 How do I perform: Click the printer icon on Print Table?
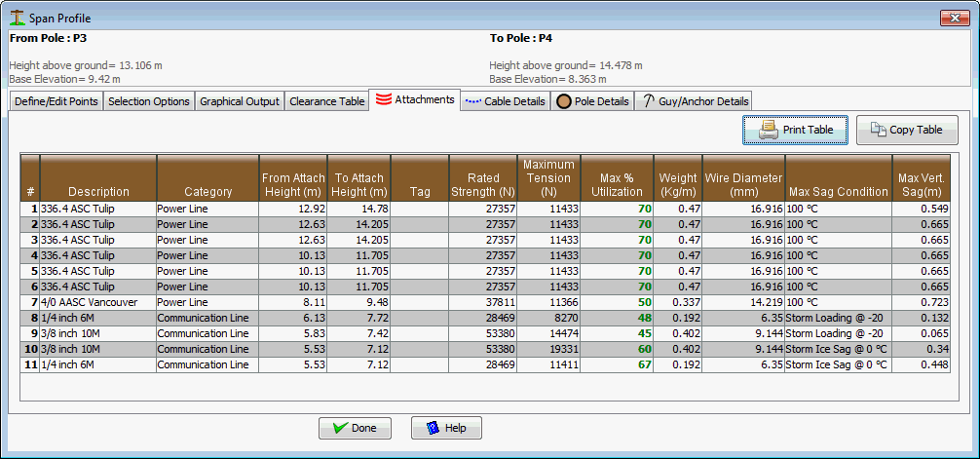(768, 130)
